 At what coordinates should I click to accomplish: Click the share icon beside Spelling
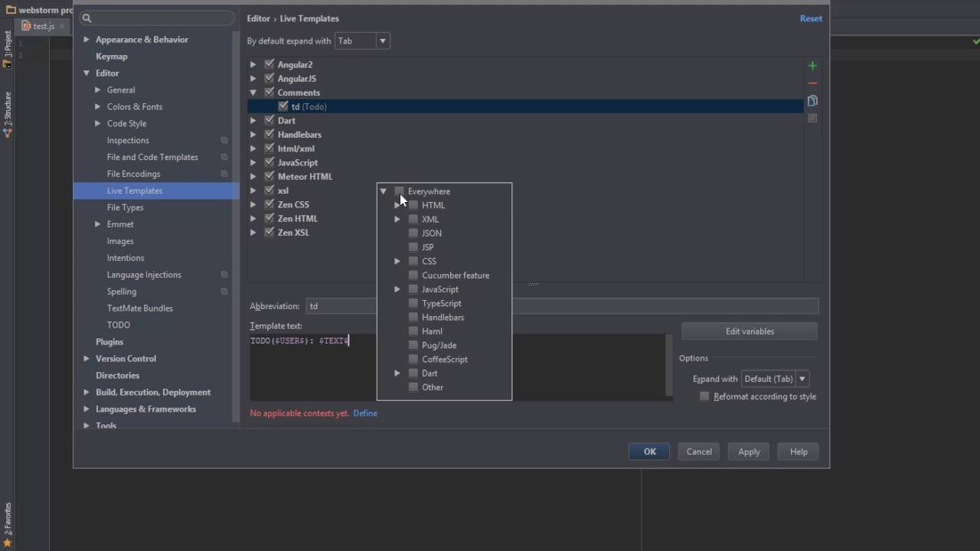tap(224, 292)
